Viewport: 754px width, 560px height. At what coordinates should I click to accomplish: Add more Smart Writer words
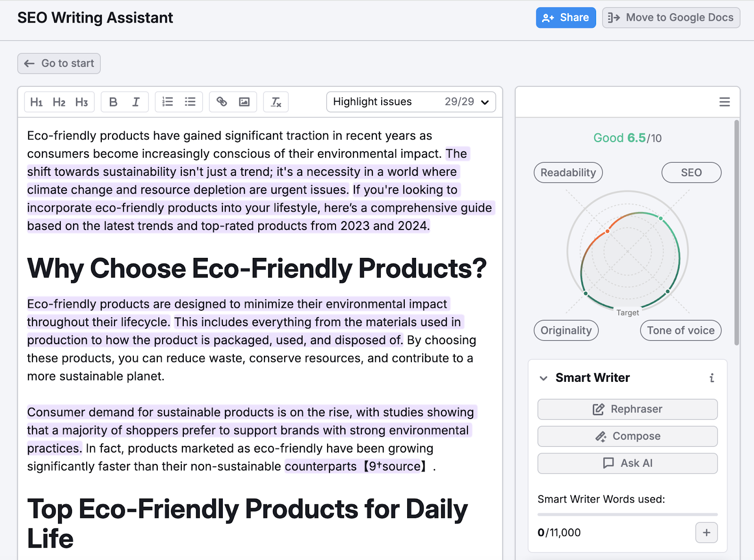pos(706,533)
